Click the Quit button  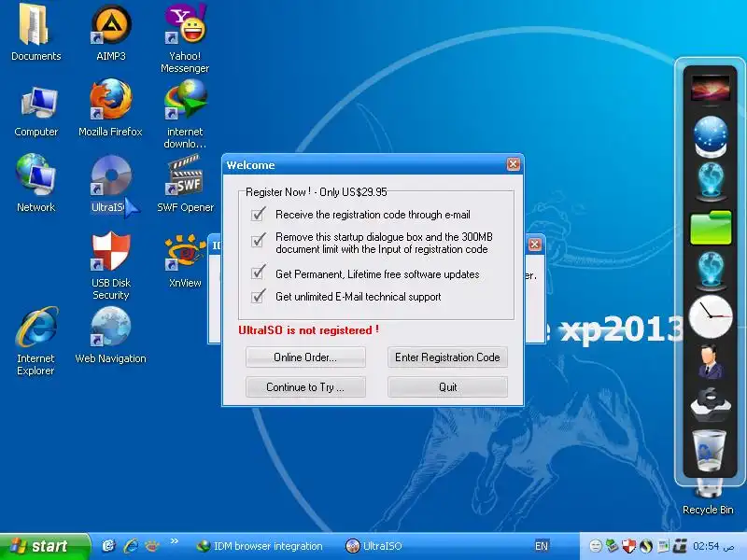click(x=447, y=387)
